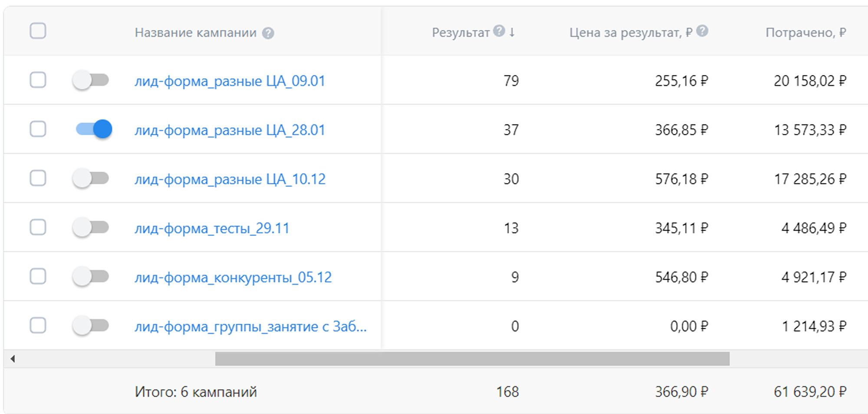Select checkbox for лид-форма_разные ЦА_09.01
The image size is (868, 414).
click(38, 80)
